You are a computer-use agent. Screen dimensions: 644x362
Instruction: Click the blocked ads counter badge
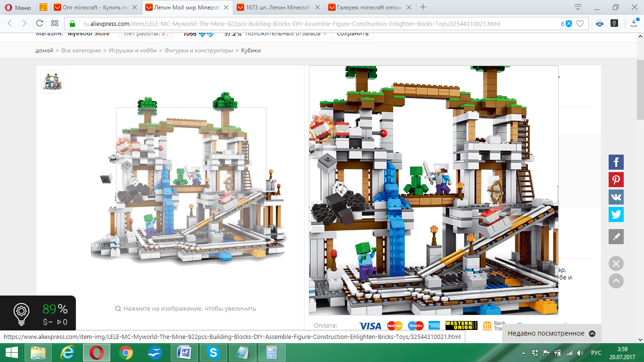pyautogui.click(x=566, y=24)
